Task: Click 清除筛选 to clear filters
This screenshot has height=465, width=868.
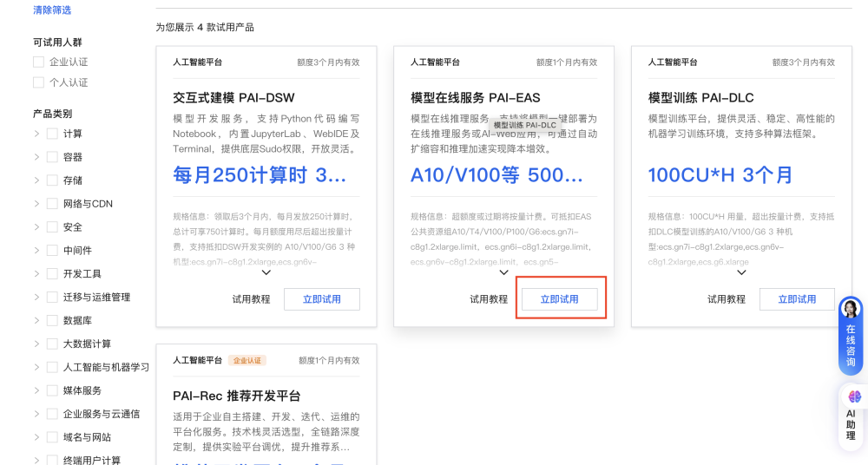Action: [x=52, y=10]
